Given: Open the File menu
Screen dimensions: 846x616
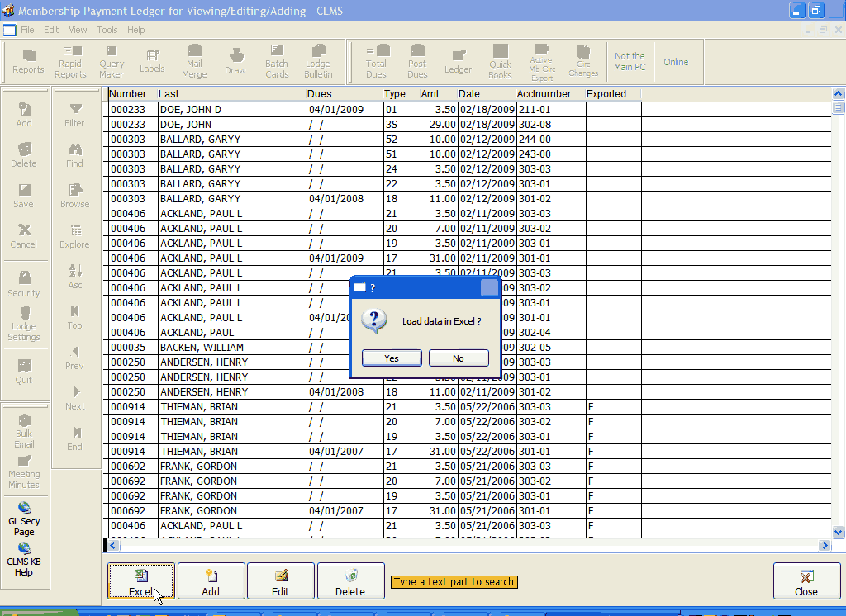Looking at the screenshot, I should [27, 30].
